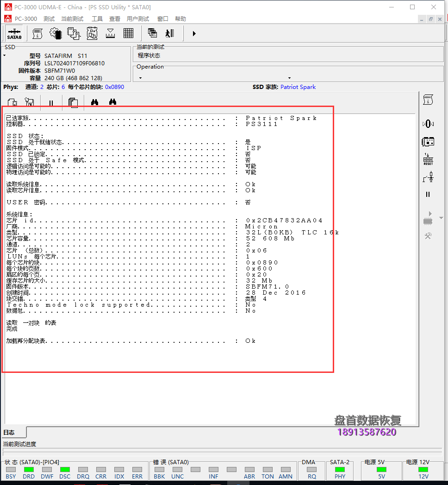
Task: Click the overlapping chips copy icon
Action: [x=74, y=33]
